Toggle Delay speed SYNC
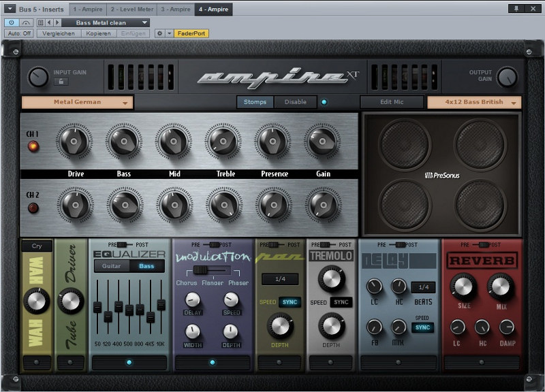545x392 pixels. coord(422,327)
